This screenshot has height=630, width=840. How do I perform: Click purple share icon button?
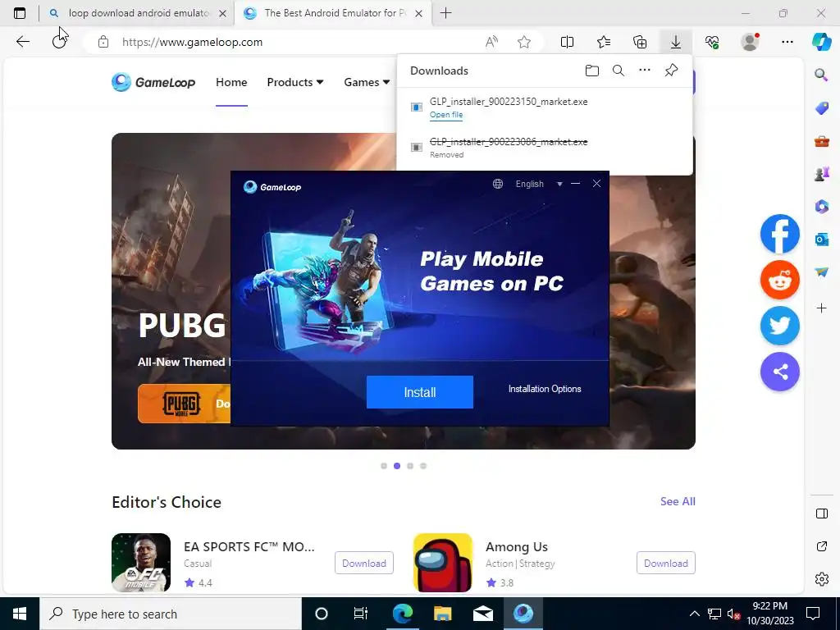(780, 372)
